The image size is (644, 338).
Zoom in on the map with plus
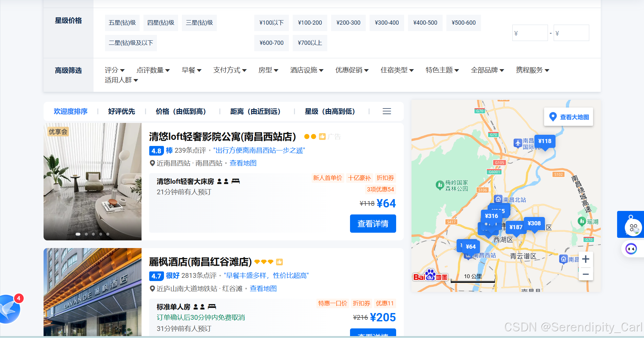[586, 259]
